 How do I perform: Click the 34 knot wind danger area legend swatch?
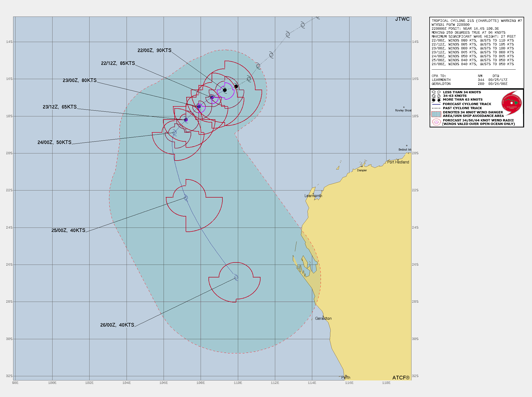tap(436, 114)
